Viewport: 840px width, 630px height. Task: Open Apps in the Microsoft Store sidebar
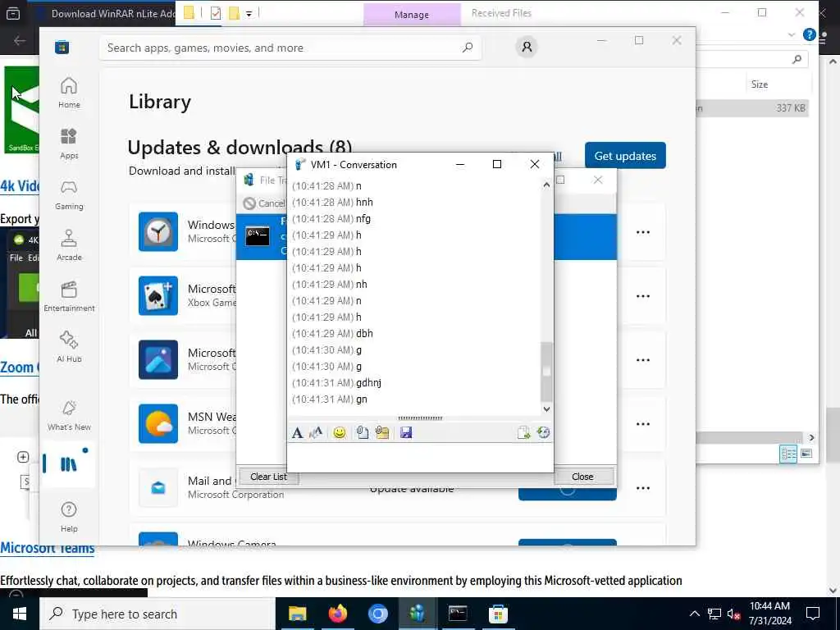(69, 144)
